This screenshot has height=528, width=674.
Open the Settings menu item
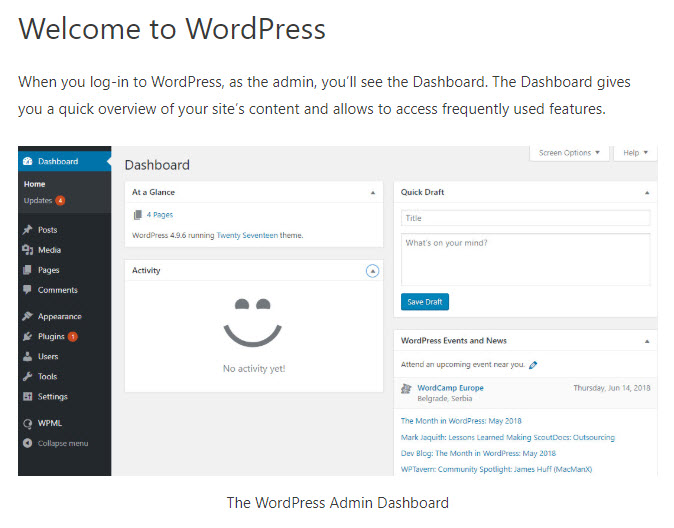coord(52,397)
